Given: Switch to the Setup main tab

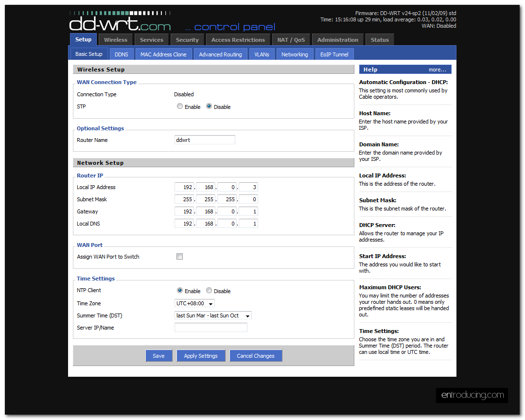Looking at the screenshot, I should coord(84,39).
